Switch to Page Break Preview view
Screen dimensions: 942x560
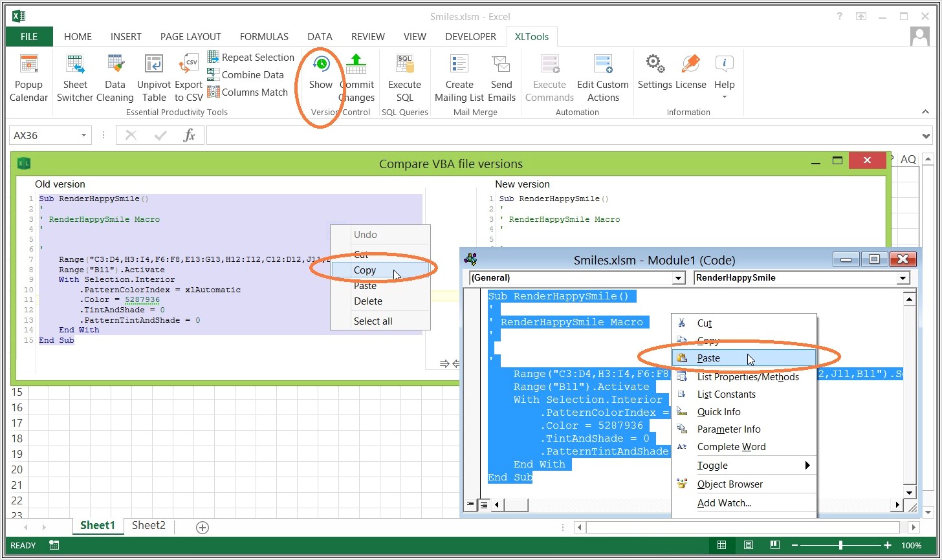tap(774, 545)
